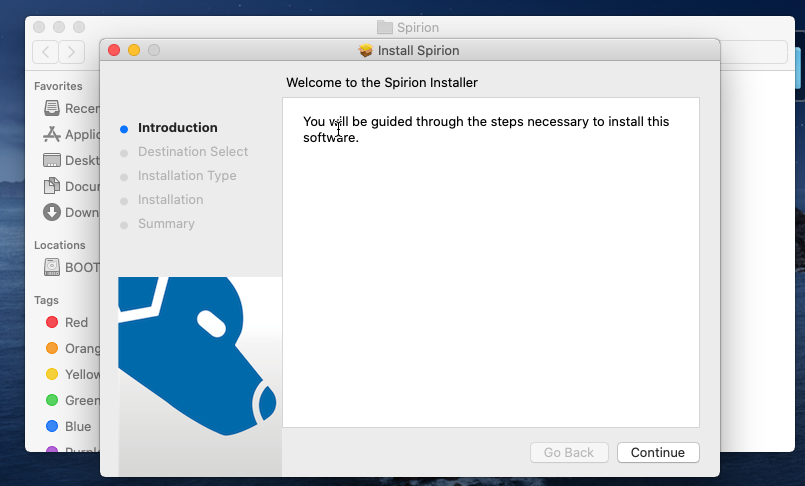Choose the Yellow tag in sidebar
The image size is (805, 486).
click(x=52, y=374)
